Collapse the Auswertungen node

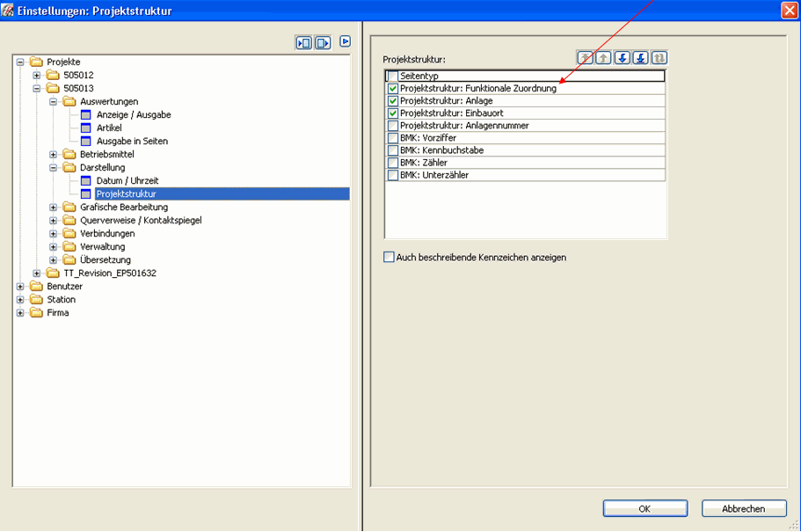53,102
